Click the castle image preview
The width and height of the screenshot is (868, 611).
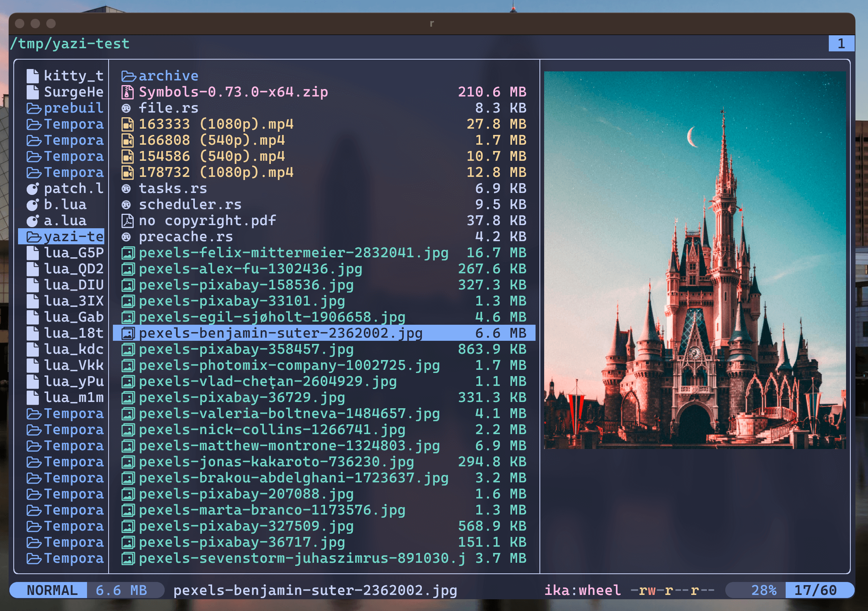[x=694, y=260]
